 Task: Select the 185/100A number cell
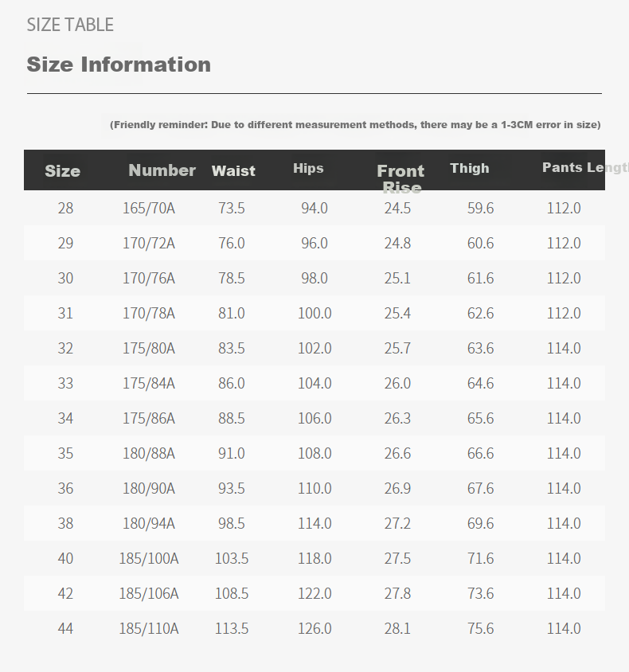tap(149, 559)
